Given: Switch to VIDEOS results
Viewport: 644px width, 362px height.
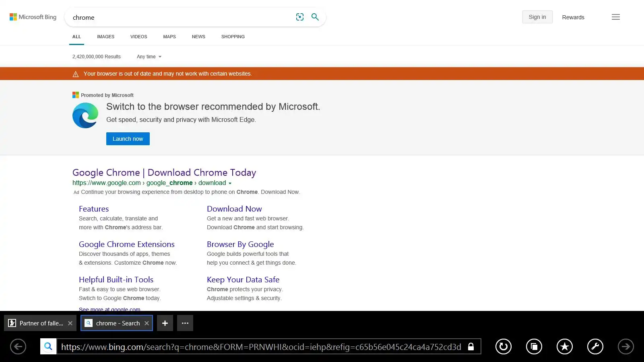Looking at the screenshot, I should 138,37.
